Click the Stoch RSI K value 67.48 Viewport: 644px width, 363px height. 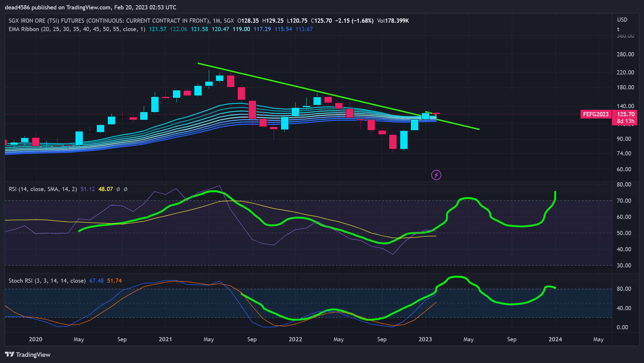96,281
